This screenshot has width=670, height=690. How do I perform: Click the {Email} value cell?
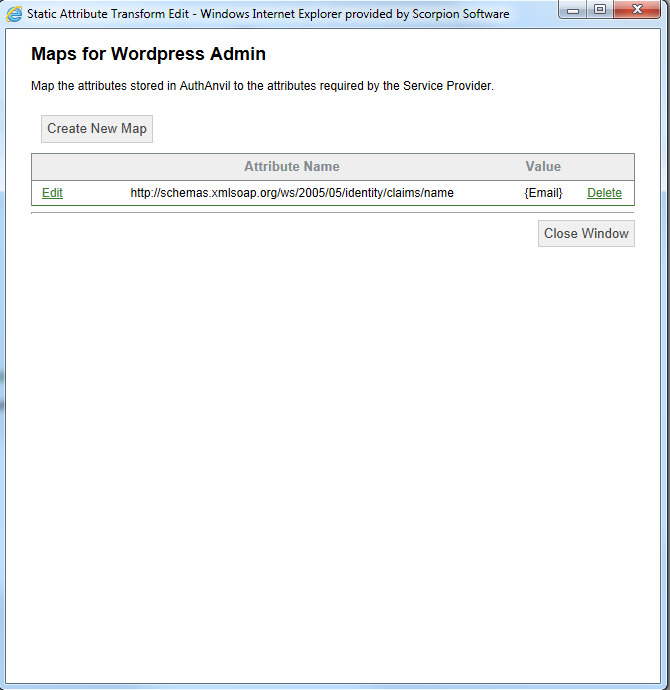pos(543,193)
